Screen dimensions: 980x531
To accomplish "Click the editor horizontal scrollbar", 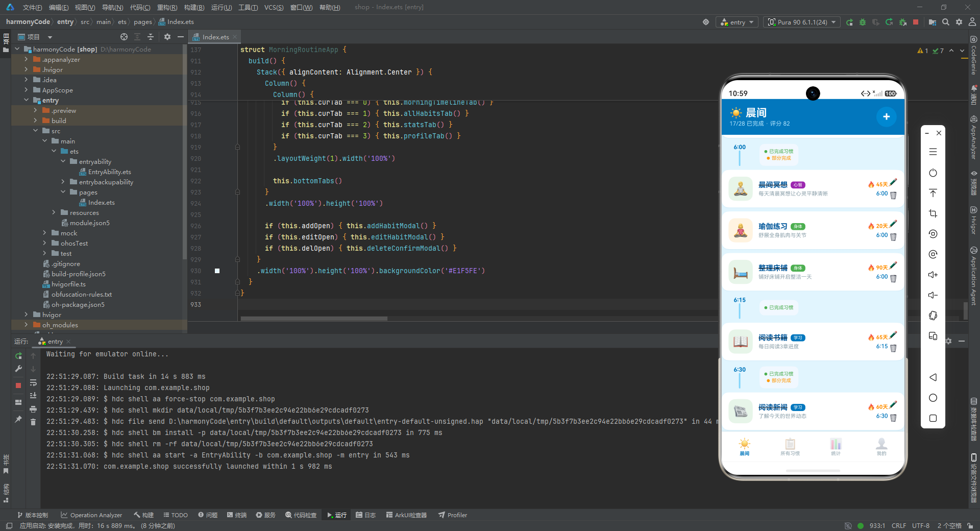I will [314, 319].
